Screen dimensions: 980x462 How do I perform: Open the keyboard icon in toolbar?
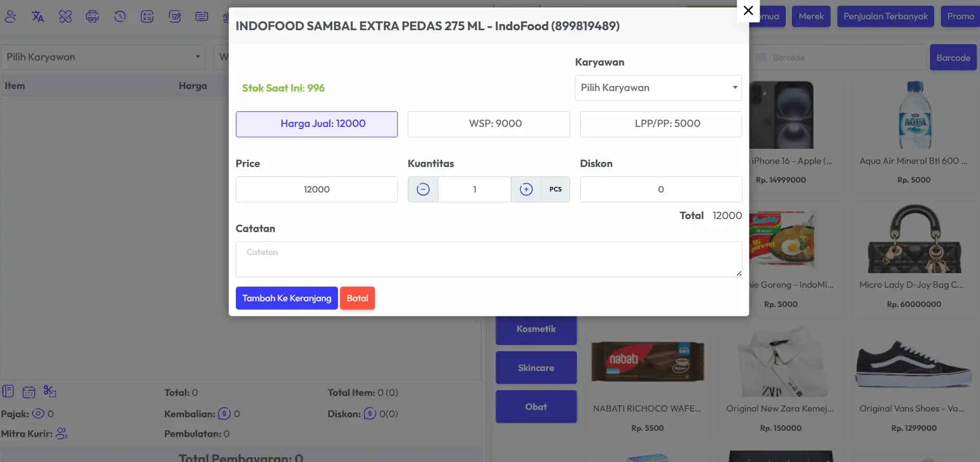tap(202, 17)
